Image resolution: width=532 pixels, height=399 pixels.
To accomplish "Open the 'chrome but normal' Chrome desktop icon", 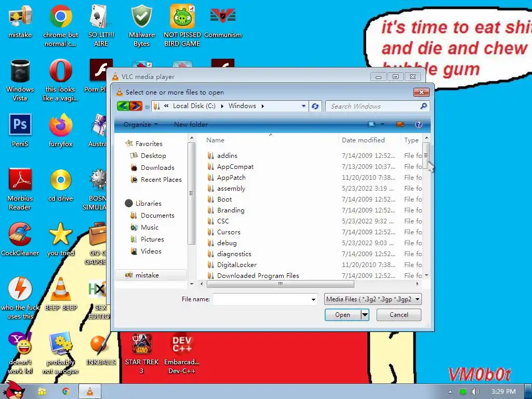I will 60,25.
